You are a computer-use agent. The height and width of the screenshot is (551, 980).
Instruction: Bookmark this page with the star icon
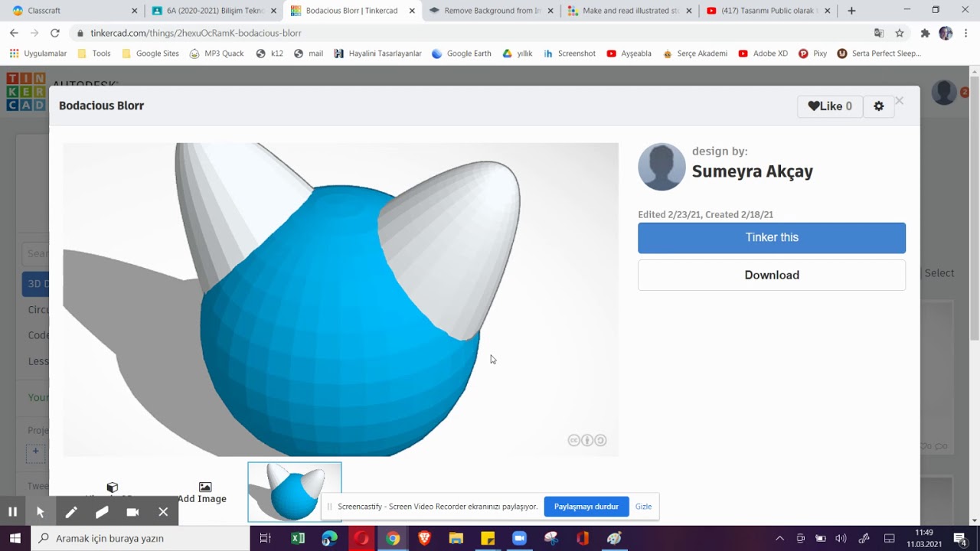pos(900,33)
